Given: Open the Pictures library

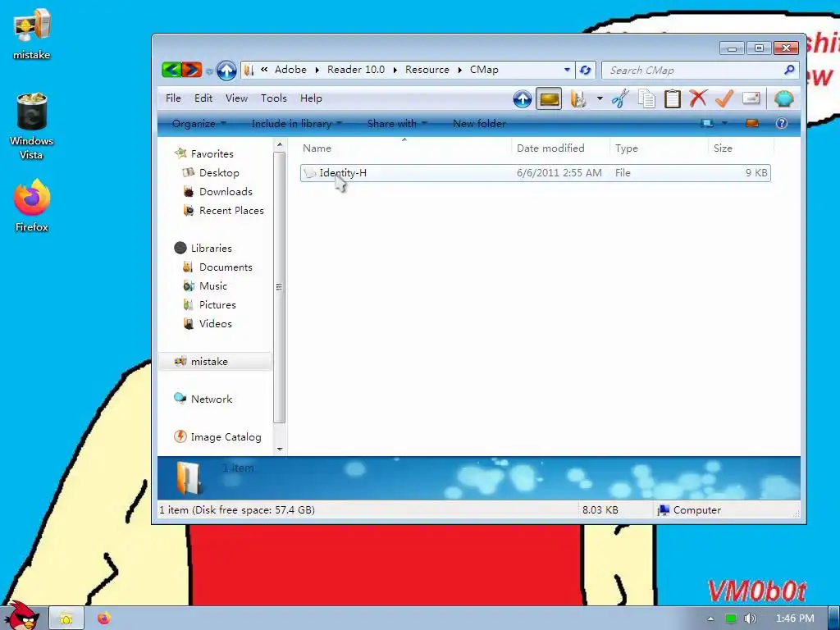Looking at the screenshot, I should pyautogui.click(x=217, y=304).
